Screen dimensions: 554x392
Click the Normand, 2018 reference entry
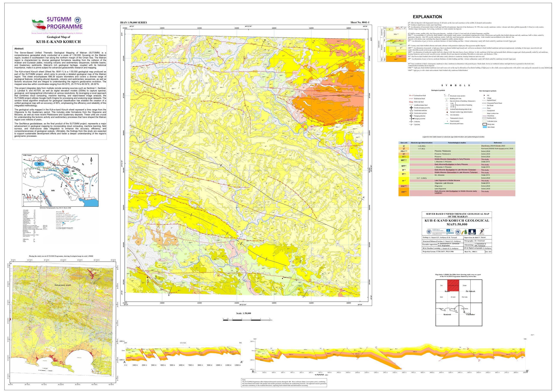(x=497, y=149)
